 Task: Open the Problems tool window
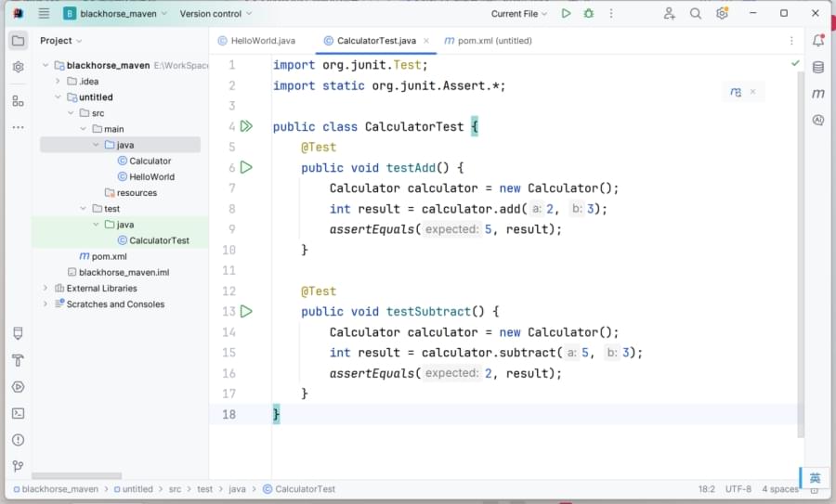[x=18, y=440]
